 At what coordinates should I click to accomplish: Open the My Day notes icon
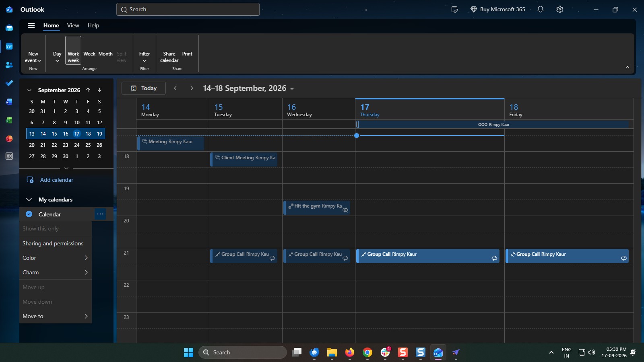[x=455, y=9]
